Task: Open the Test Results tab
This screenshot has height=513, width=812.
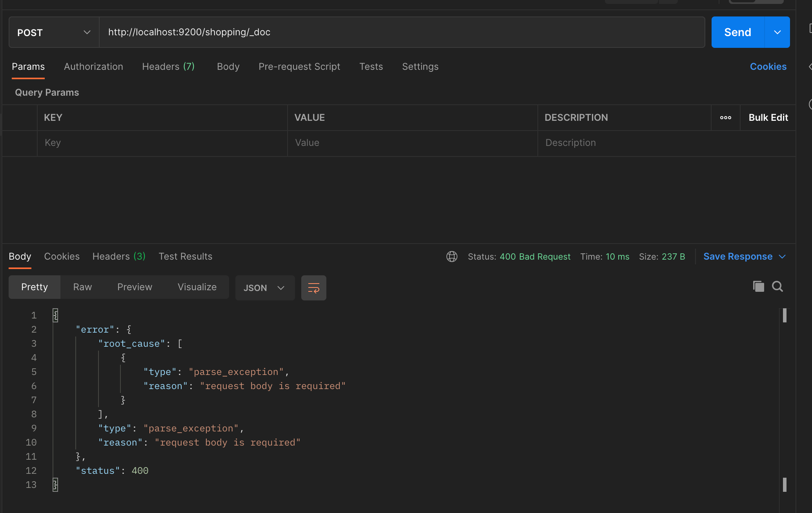Action: click(186, 256)
